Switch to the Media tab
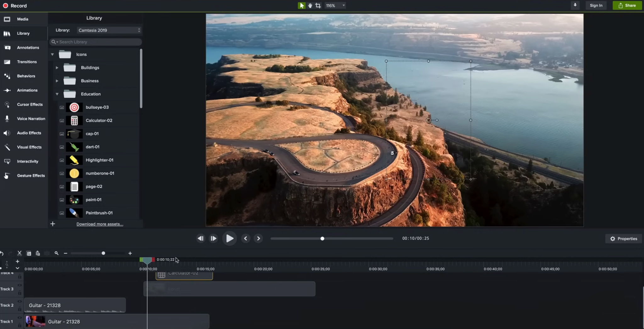This screenshot has width=644, height=329. 22,19
